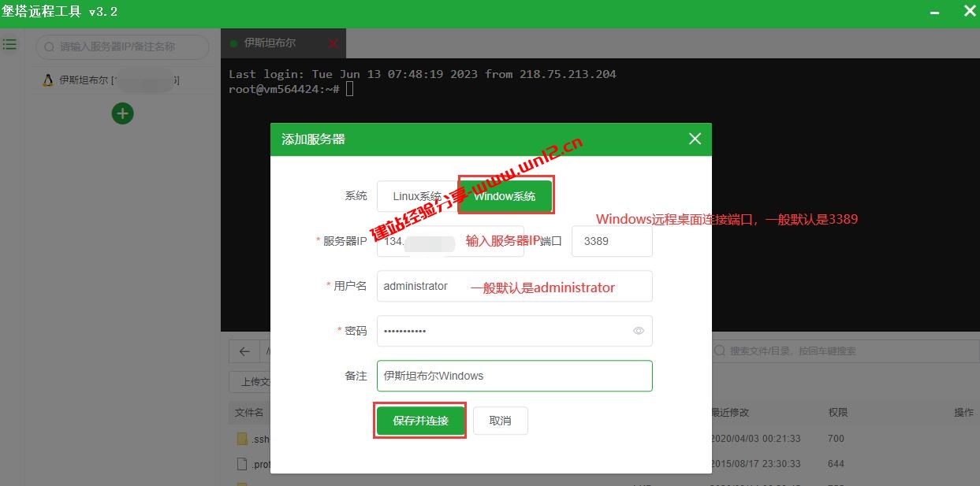Click 取消 to cancel adding server
Image resolution: width=980 pixels, height=486 pixels.
[x=501, y=421]
